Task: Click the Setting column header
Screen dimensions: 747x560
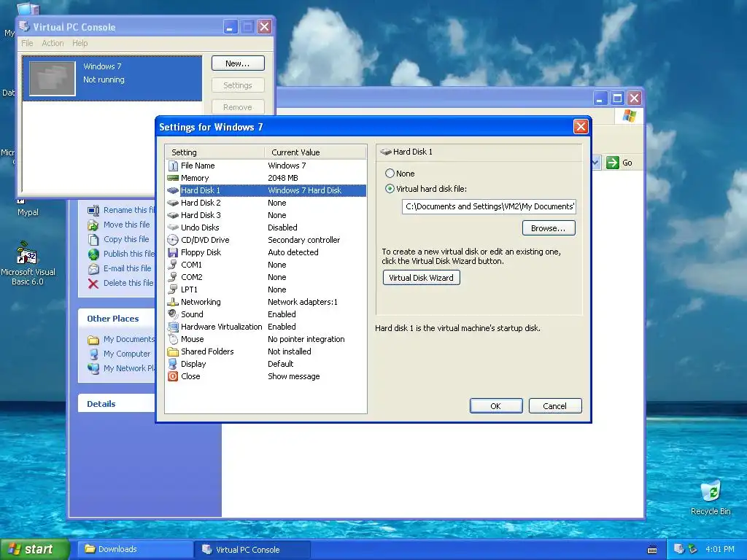Action: 215,152
